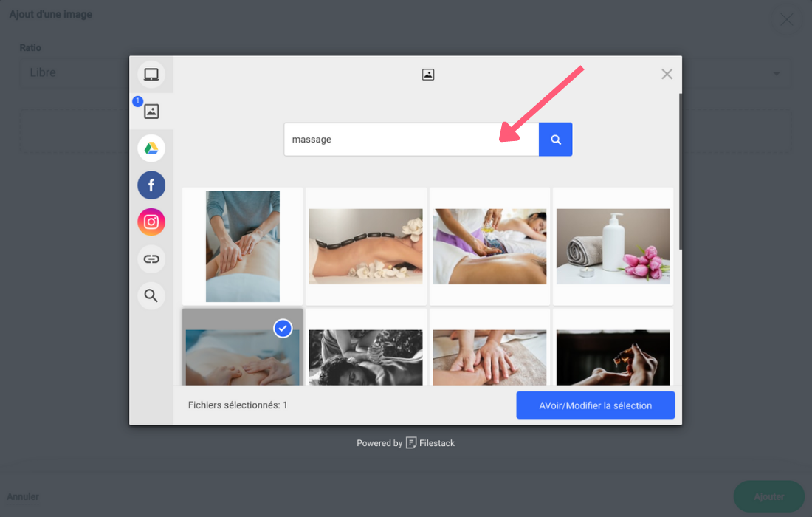The height and width of the screenshot is (517, 812).
Task: Click 'Annuler' in the background dialog
Action: coord(23,496)
